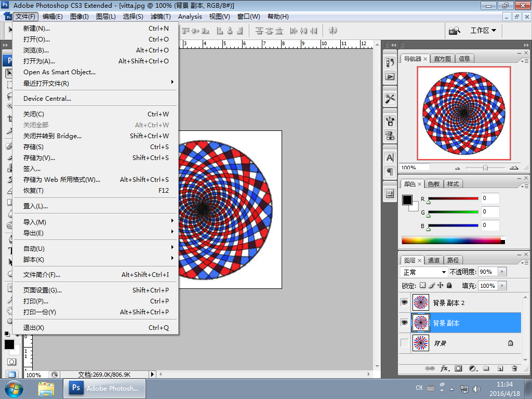Screen dimensions: 532x399
Task: Show the hidden 背景 layer
Action: click(x=404, y=343)
